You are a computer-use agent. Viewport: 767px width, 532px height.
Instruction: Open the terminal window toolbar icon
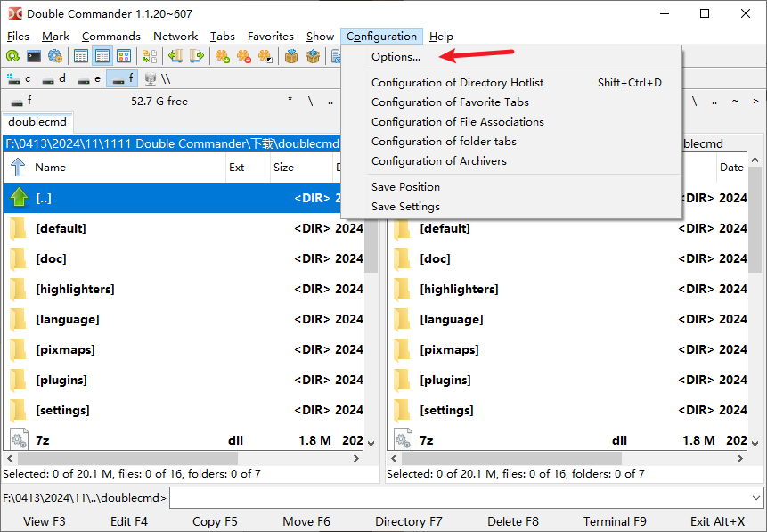(34, 56)
